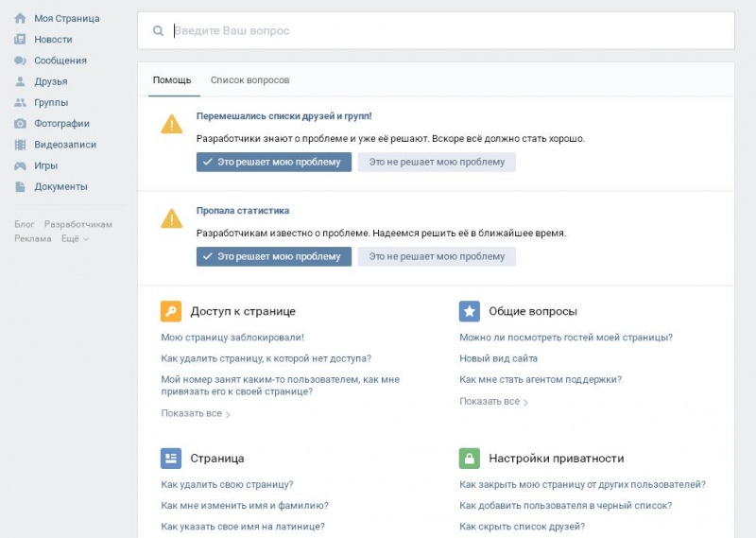Expand Показать все under Доступ к странице

point(196,413)
